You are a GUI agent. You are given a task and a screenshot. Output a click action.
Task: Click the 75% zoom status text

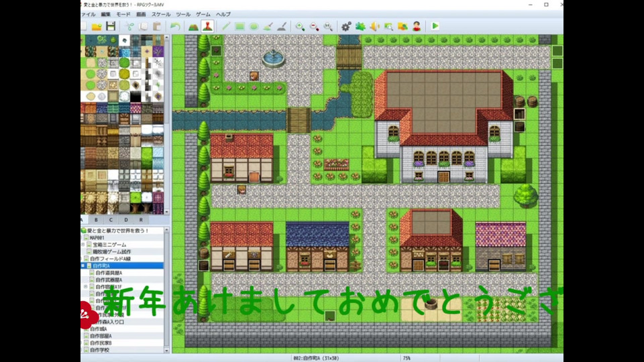407,358
